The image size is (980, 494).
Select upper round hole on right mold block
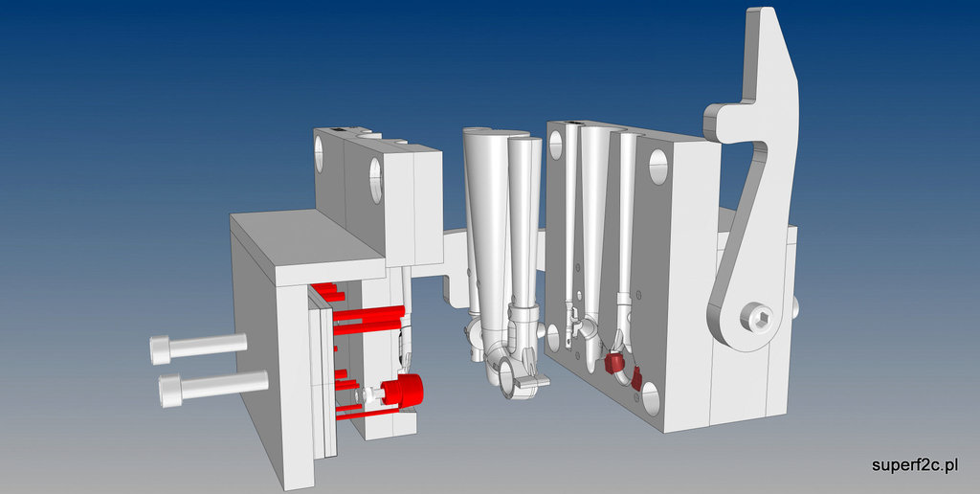tap(659, 166)
